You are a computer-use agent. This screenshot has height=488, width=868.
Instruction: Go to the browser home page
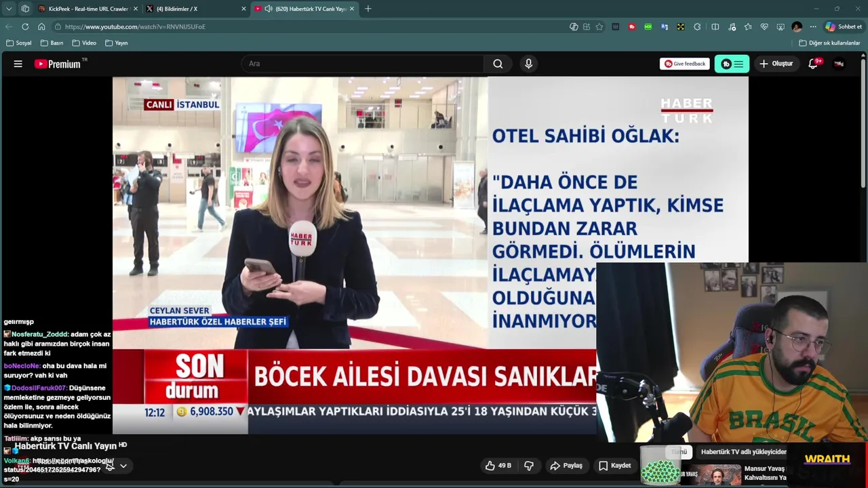(41, 26)
